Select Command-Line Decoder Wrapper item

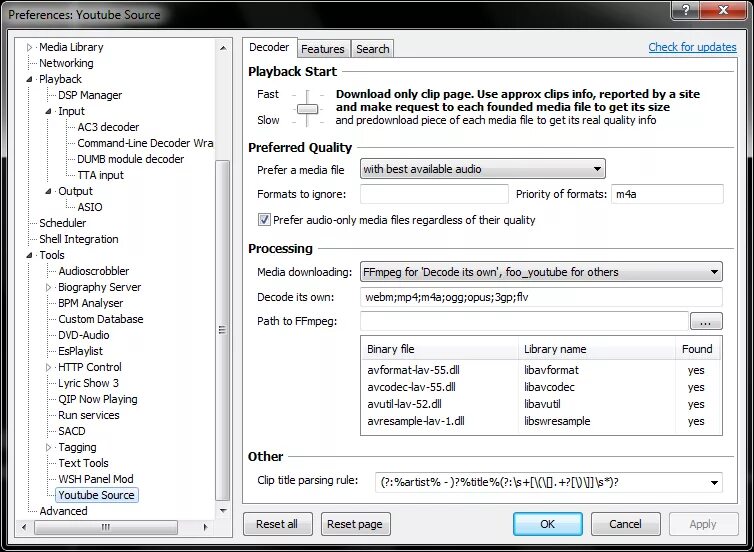click(x=145, y=143)
